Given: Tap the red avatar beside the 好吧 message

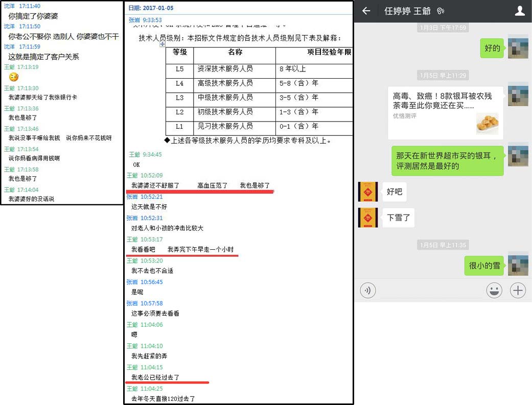Looking at the screenshot, I should (x=368, y=192).
